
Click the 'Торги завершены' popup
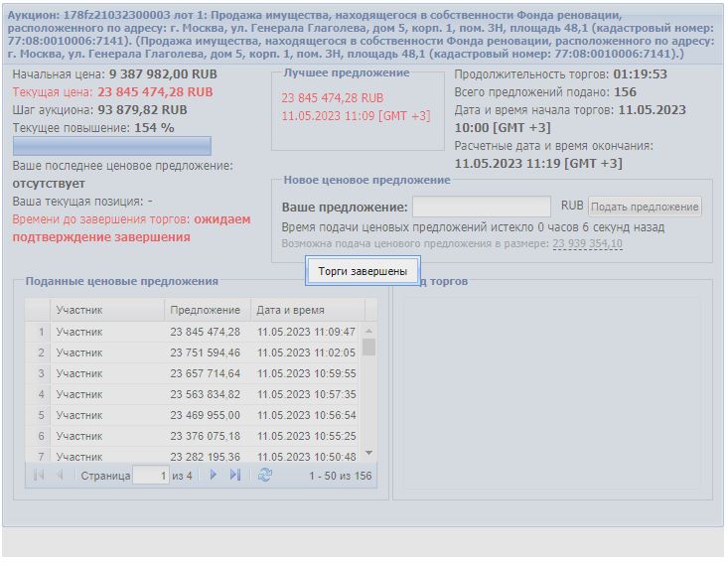pyautogui.click(x=363, y=271)
